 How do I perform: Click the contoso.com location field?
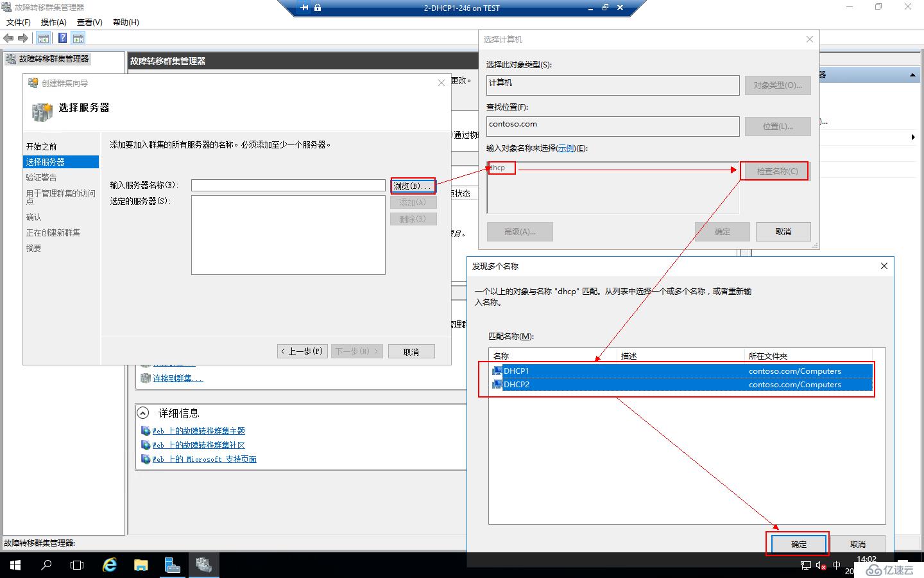613,126
